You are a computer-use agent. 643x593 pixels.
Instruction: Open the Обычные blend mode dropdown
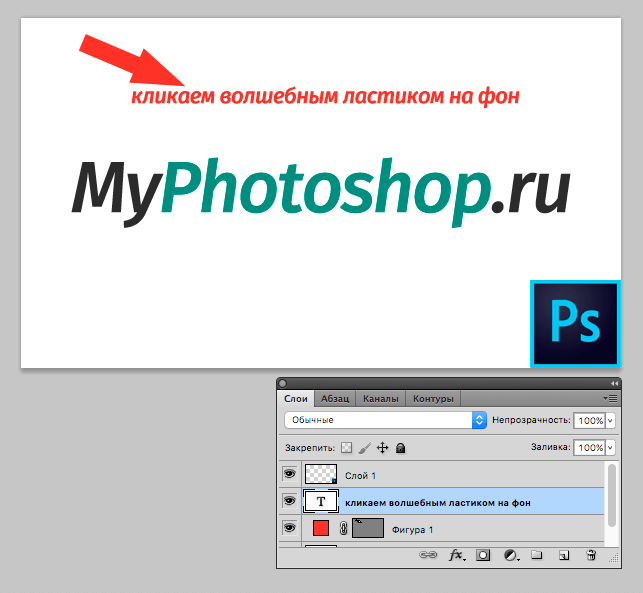click(x=385, y=420)
